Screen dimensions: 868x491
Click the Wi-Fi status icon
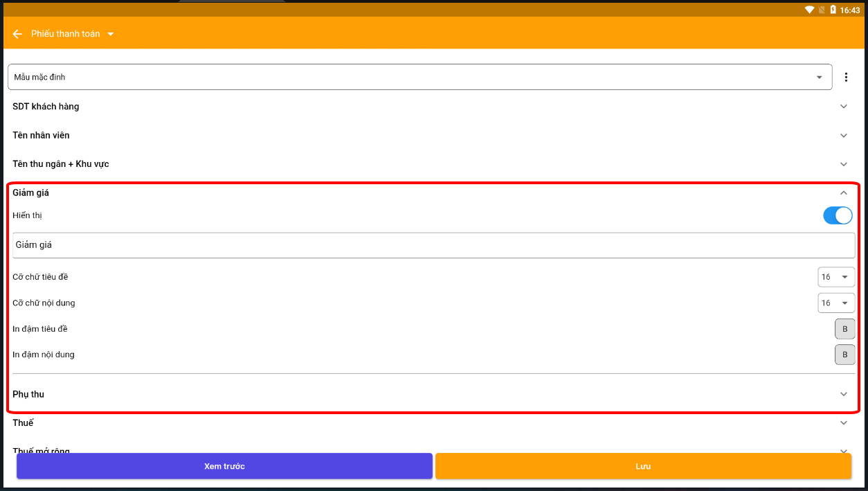pyautogui.click(x=809, y=10)
